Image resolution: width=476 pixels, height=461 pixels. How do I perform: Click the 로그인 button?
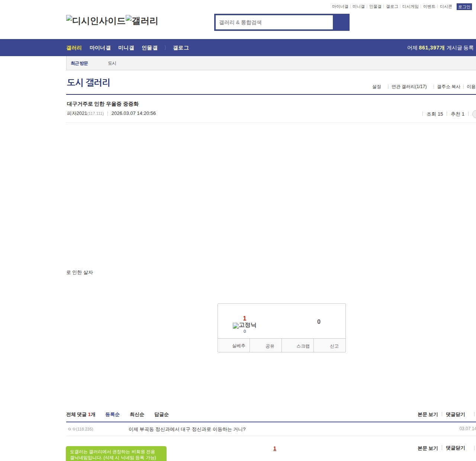click(464, 7)
